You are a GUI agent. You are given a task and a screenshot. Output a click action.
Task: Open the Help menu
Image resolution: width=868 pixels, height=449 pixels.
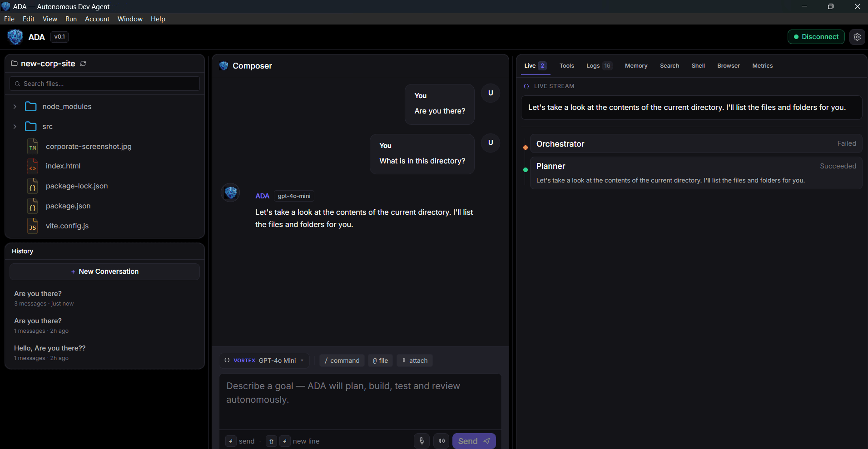158,19
